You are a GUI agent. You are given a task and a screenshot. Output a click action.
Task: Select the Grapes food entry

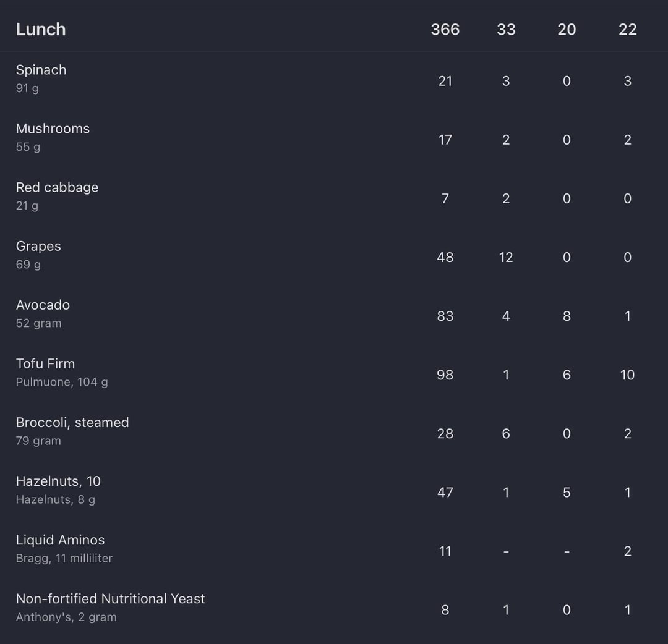coord(38,246)
